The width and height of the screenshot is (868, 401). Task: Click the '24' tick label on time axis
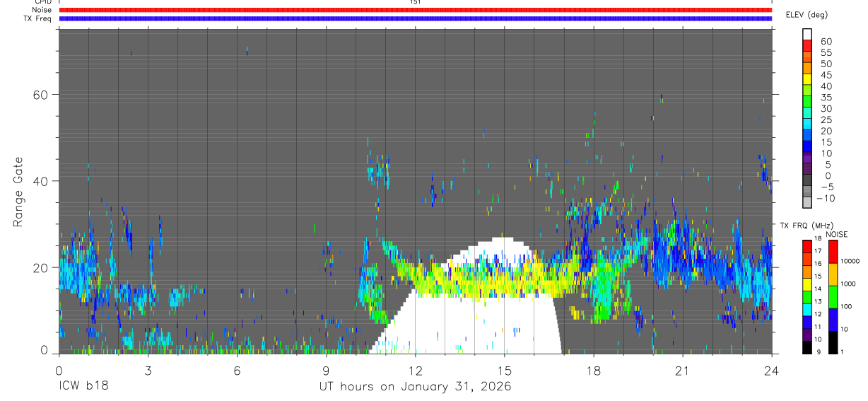coord(771,371)
